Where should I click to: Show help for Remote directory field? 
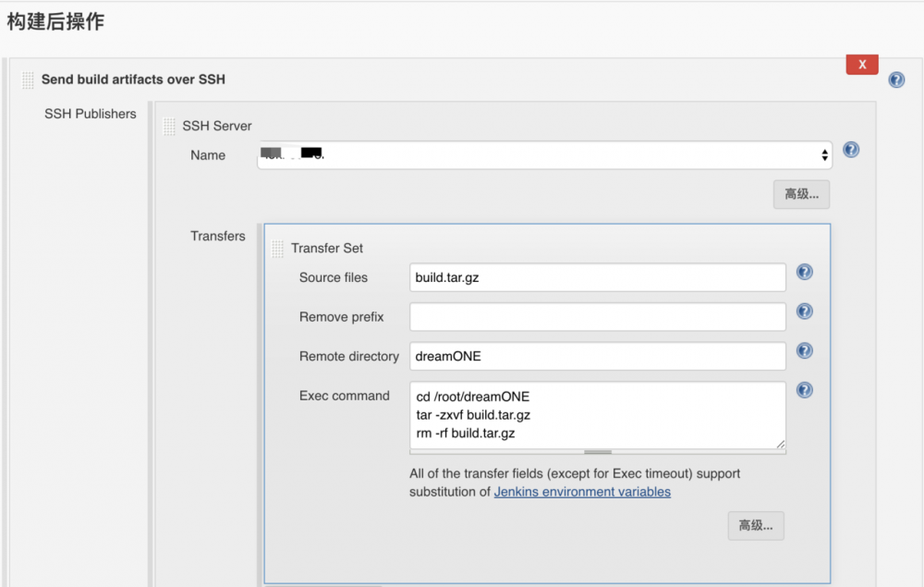point(805,350)
